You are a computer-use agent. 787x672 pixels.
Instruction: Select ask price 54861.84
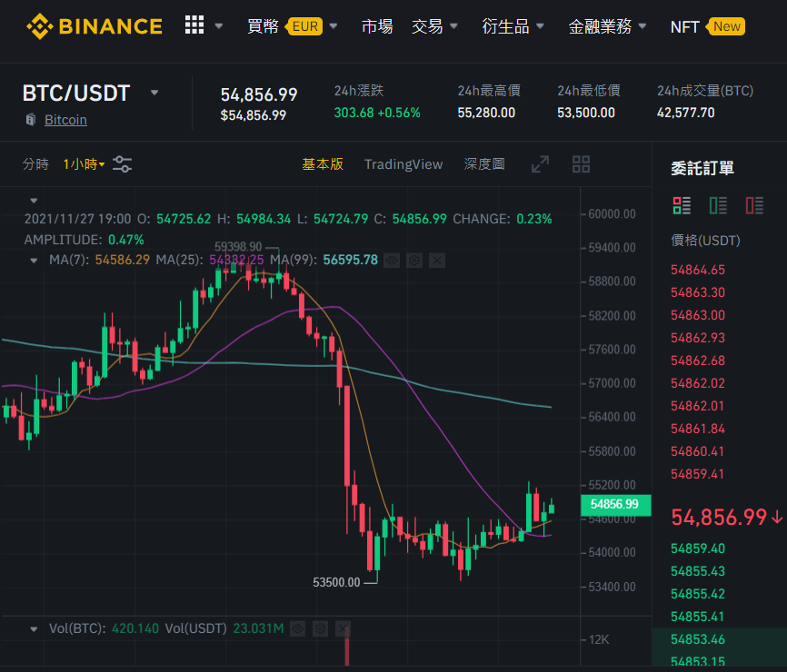click(698, 429)
